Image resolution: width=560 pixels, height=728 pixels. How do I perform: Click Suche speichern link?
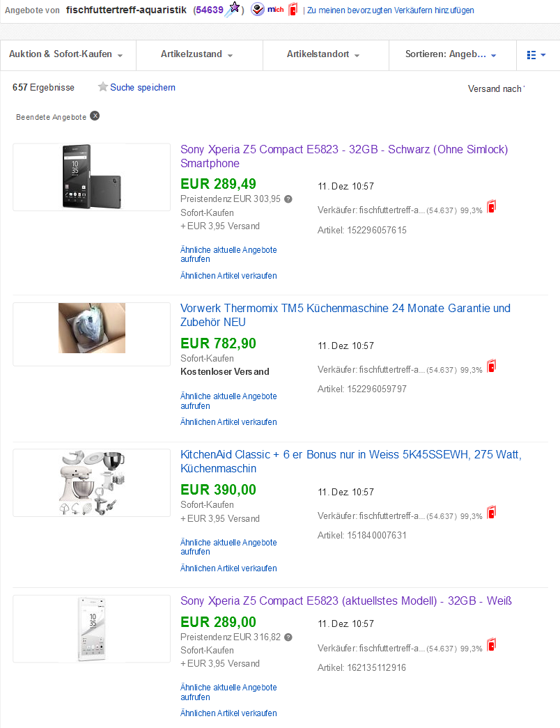coord(143,87)
